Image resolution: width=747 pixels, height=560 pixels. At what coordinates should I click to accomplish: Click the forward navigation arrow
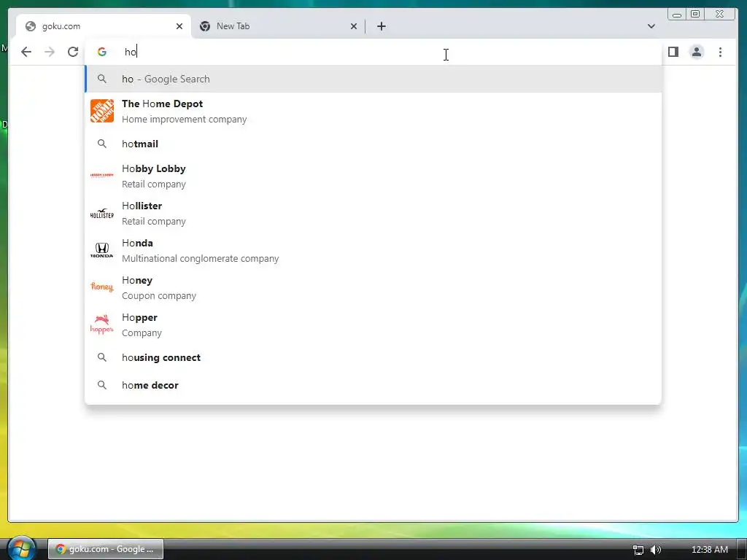pos(50,52)
